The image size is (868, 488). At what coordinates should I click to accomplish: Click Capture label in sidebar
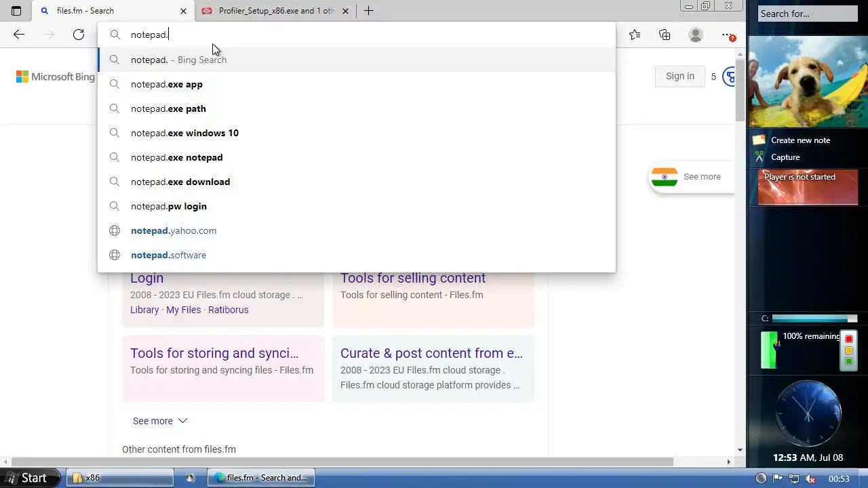[785, 157]
